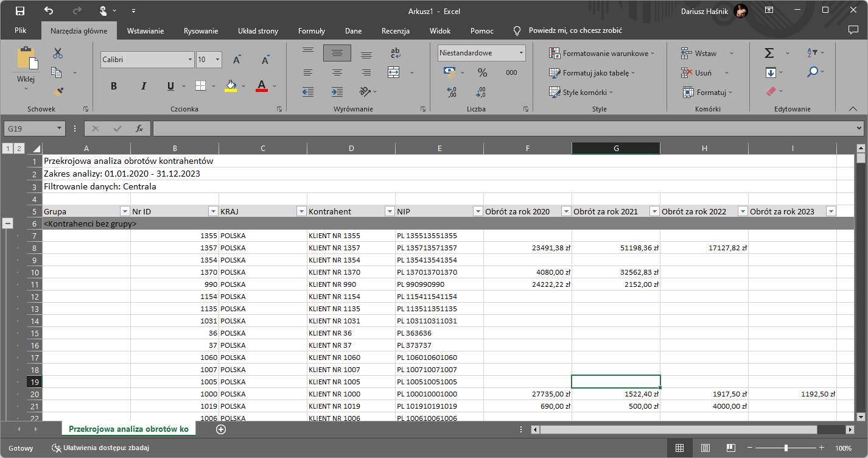Open the Formuły ribbon tab
Image resolution: width=868 pixels, height=458 pixels.
tap(311, 31)
